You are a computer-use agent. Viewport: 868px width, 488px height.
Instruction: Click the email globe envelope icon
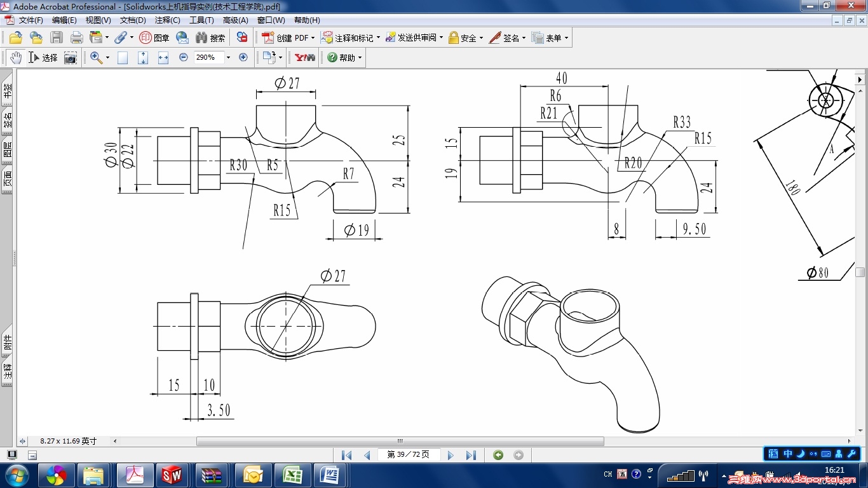click(182, 37)
